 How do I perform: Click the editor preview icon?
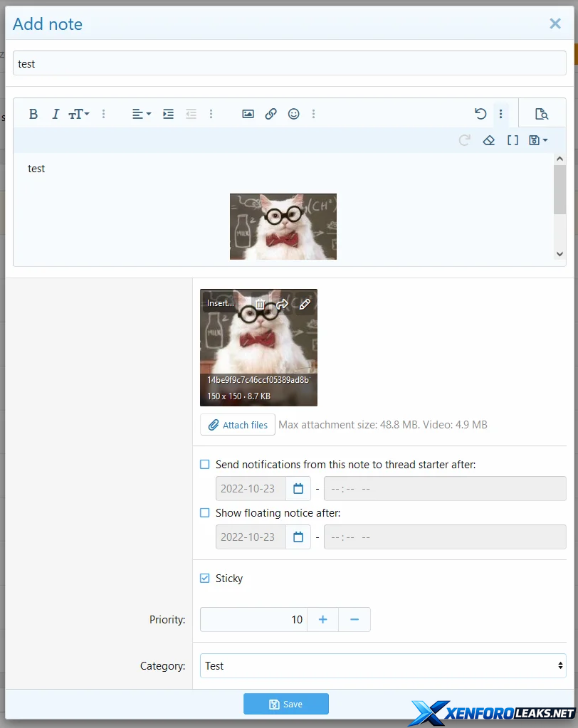(542, 114)
